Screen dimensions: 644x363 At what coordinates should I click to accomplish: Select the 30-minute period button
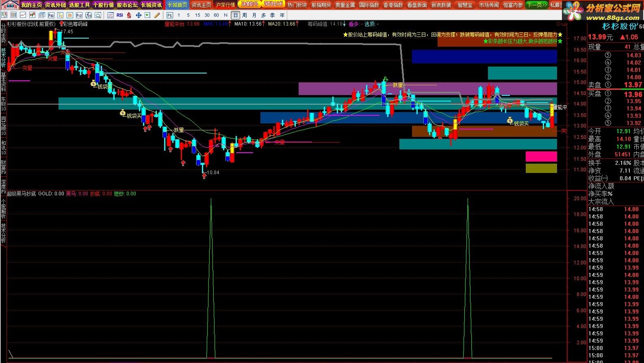pyautogui.click(x=207, y=15)
